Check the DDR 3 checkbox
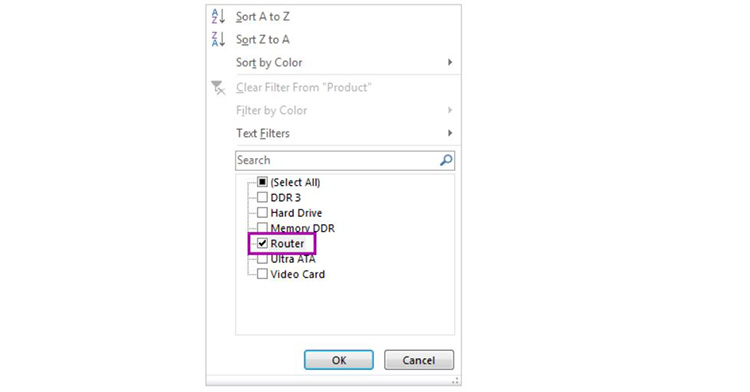The width and height of the screenshot is (750, 392). [262, 197]
